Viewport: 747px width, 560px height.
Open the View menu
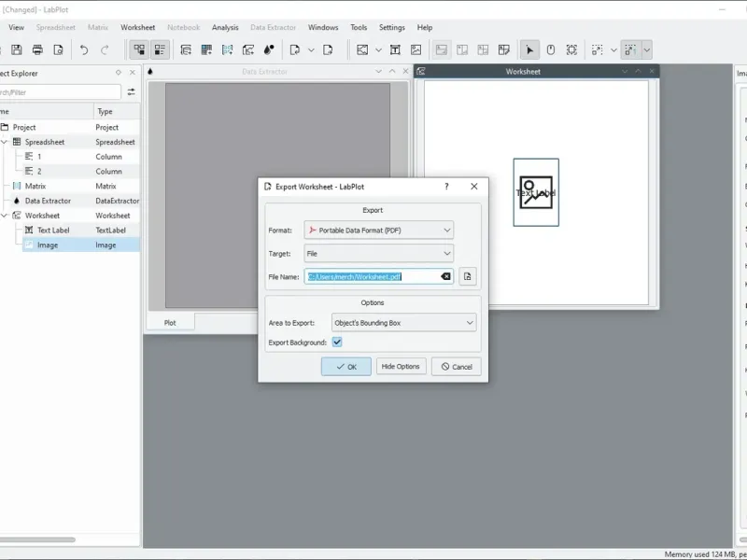coord(16,28)
